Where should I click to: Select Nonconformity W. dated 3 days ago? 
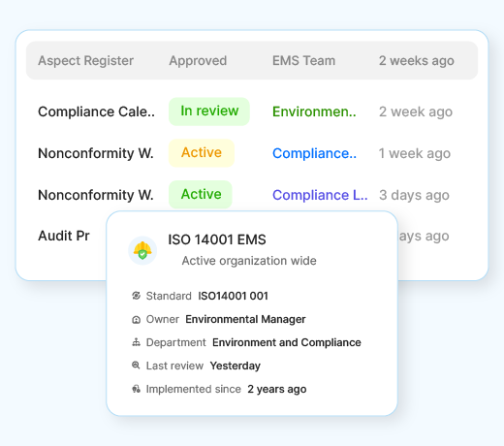click(x=96, y=195)
